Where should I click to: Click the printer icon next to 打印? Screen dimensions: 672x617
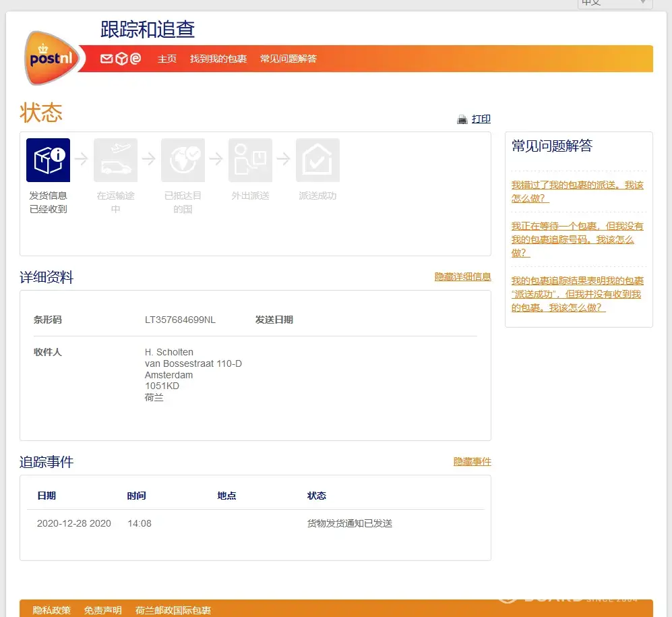click(x=462, y=119)
